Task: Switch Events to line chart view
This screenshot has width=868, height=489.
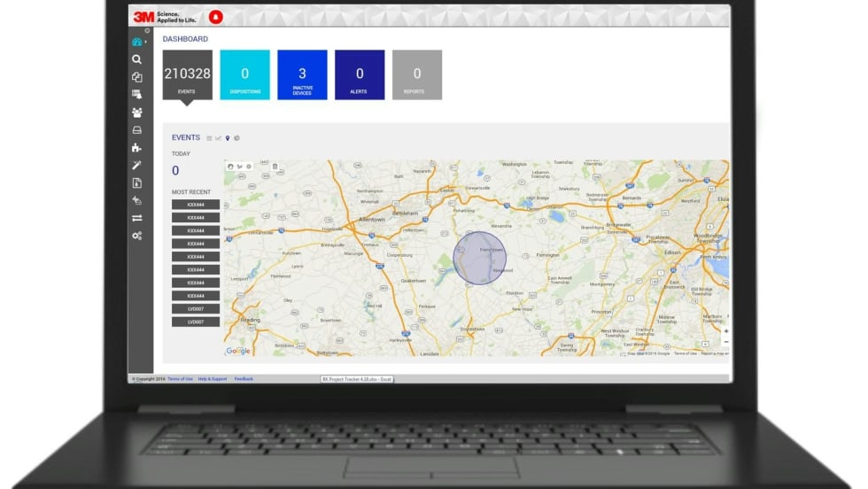Action: point(218,138)
